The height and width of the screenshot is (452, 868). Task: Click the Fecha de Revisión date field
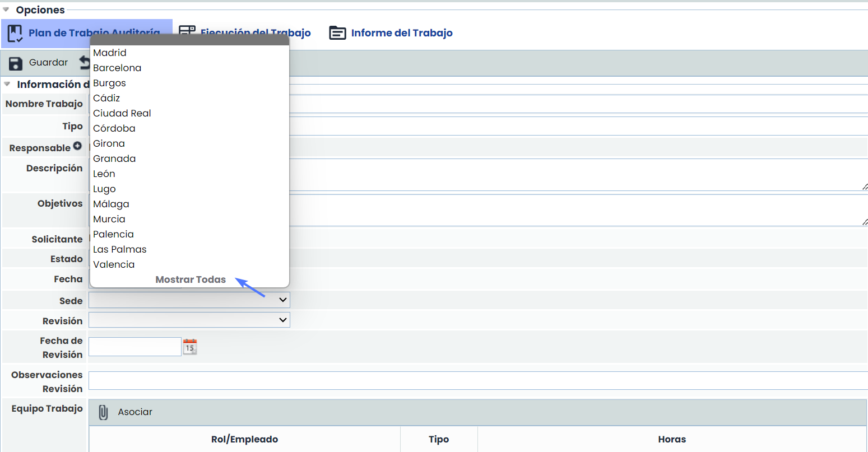[x=134, y=347]
